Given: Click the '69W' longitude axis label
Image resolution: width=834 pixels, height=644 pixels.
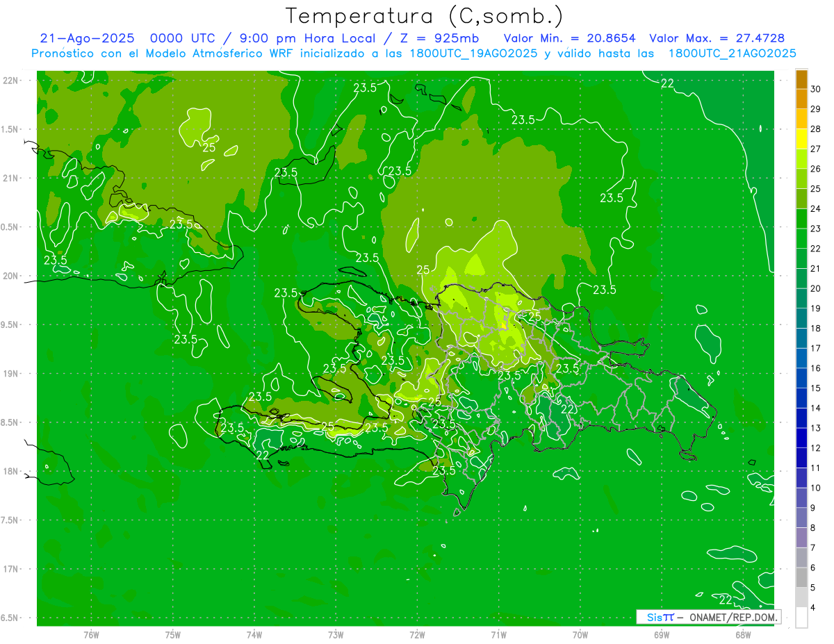Looking at the screenshot, I should [x=662, y=635].
